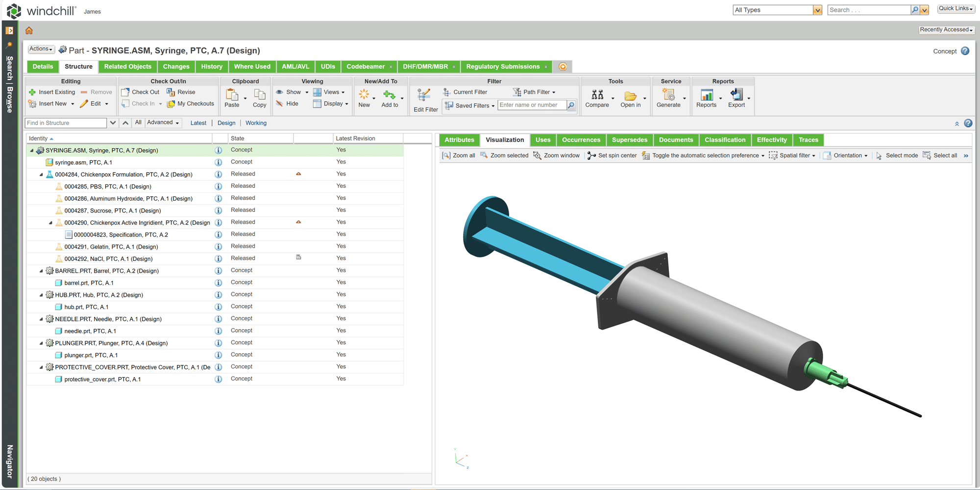Close the Codebeamer tab
This screenshot has height=490, width=980.
click(391, 67)
